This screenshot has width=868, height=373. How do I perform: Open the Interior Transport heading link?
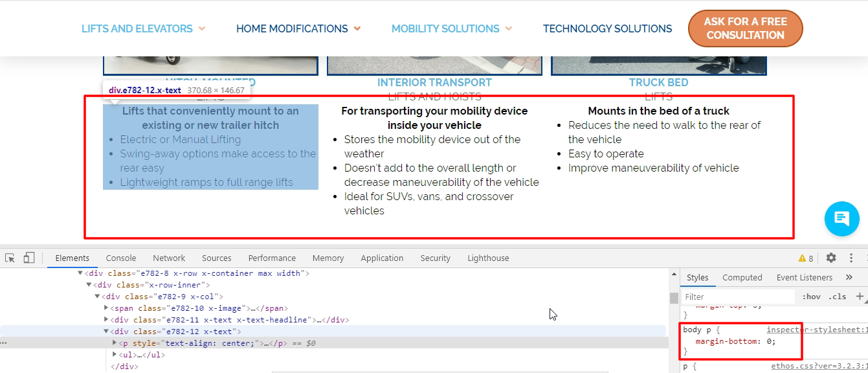pyautogui.click(x=434, y=82)
